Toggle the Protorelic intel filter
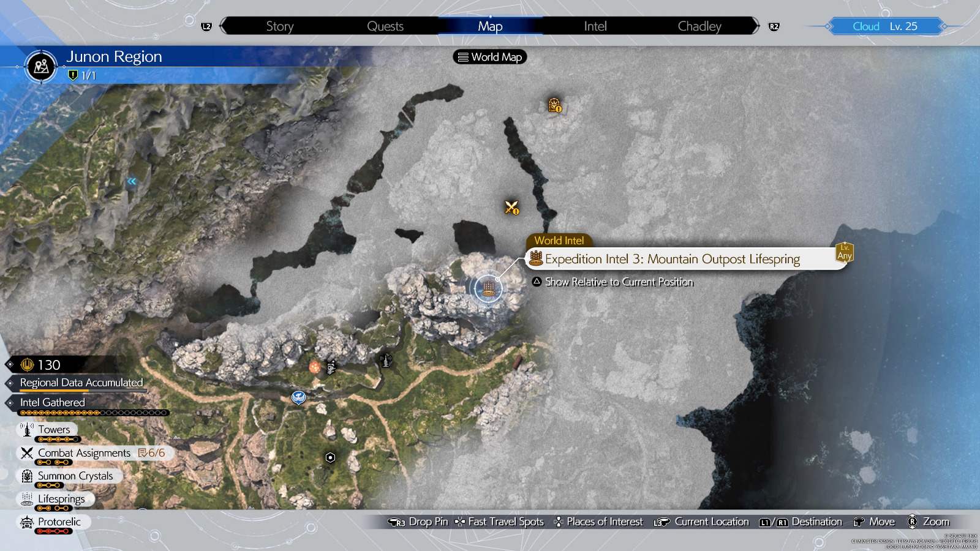 click(x=59, y=522)
